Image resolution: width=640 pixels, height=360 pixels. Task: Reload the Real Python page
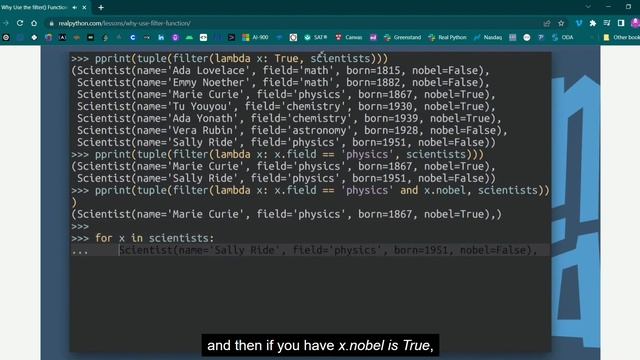(20, 23)
